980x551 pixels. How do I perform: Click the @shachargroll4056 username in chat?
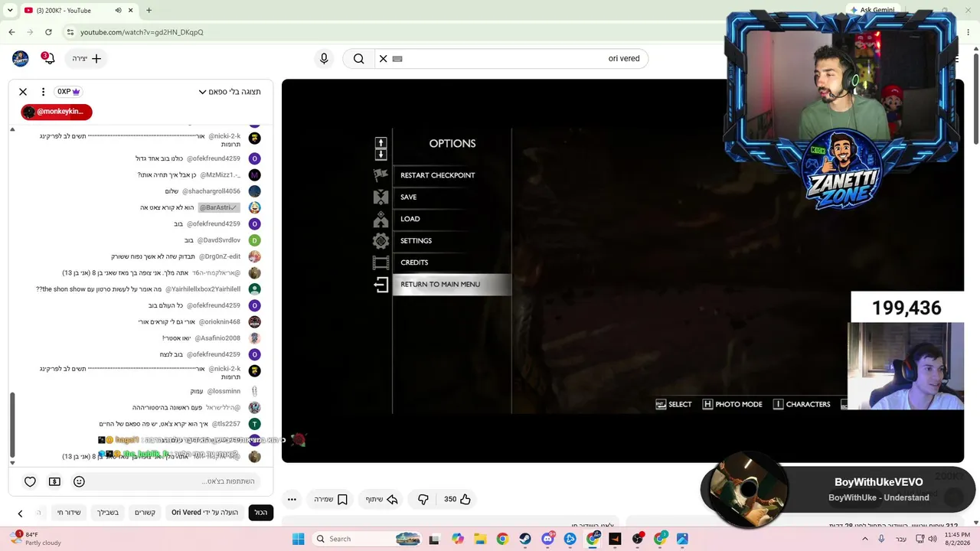pos(211,191)
